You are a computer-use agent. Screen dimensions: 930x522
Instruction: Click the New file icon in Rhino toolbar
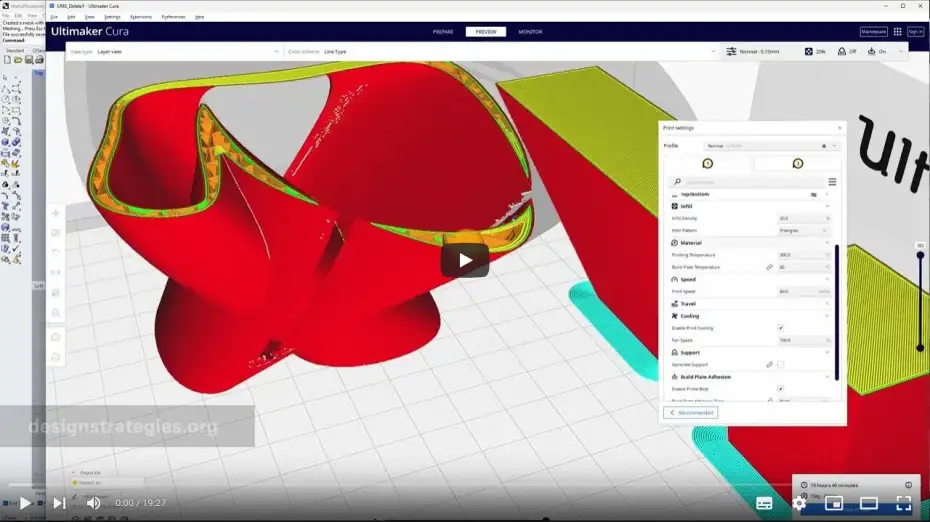pos(7,60)
